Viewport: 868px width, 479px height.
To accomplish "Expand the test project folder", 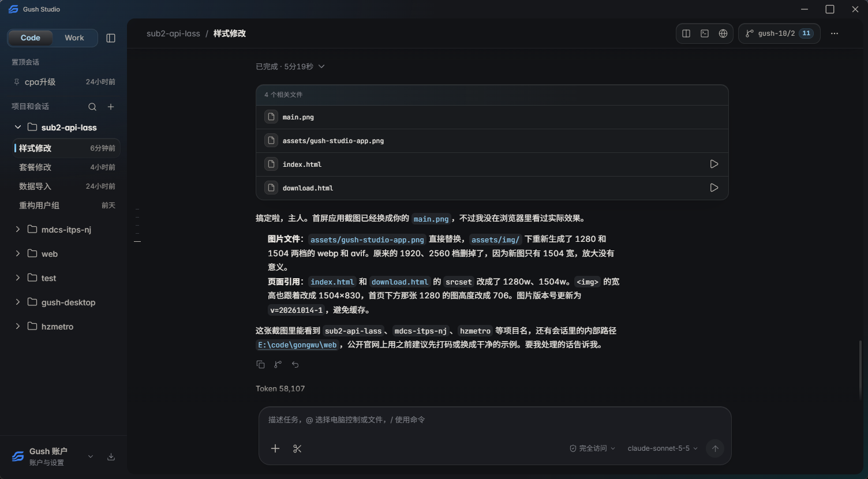I will click(18, 278).
